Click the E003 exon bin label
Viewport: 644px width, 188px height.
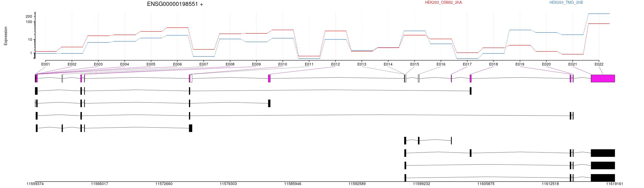(x=98, y=64)
